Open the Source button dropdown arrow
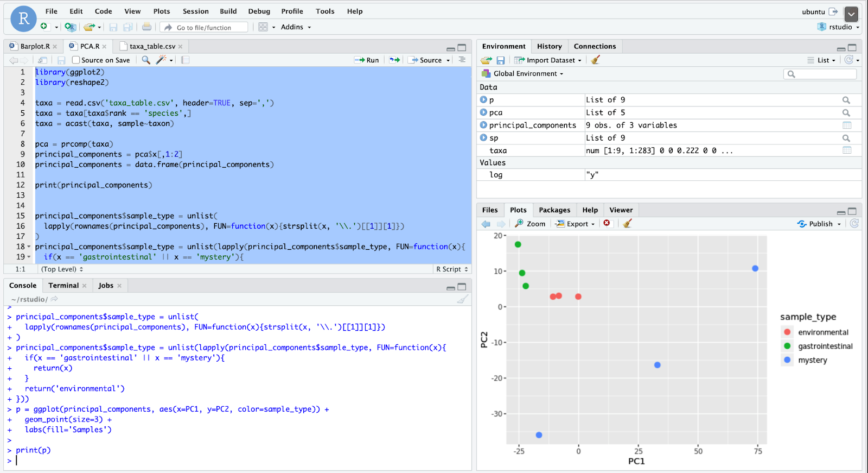 coord(448,60)
